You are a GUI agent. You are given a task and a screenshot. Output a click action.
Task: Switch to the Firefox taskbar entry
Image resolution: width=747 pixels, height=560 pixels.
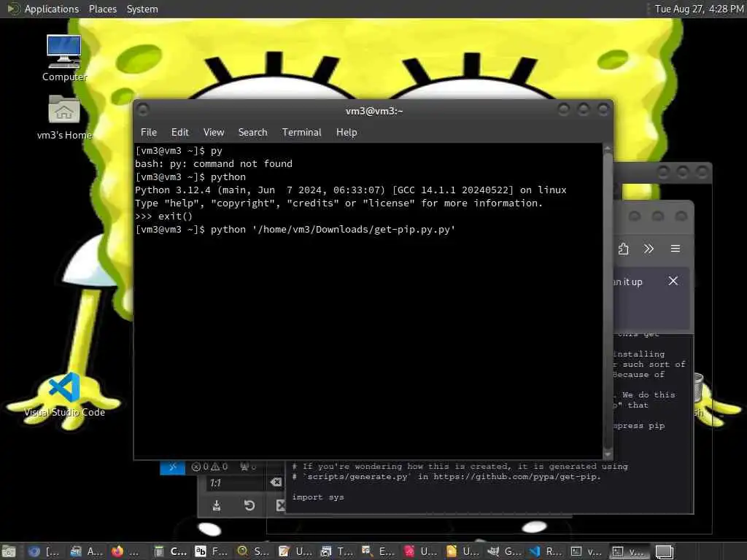125,551
